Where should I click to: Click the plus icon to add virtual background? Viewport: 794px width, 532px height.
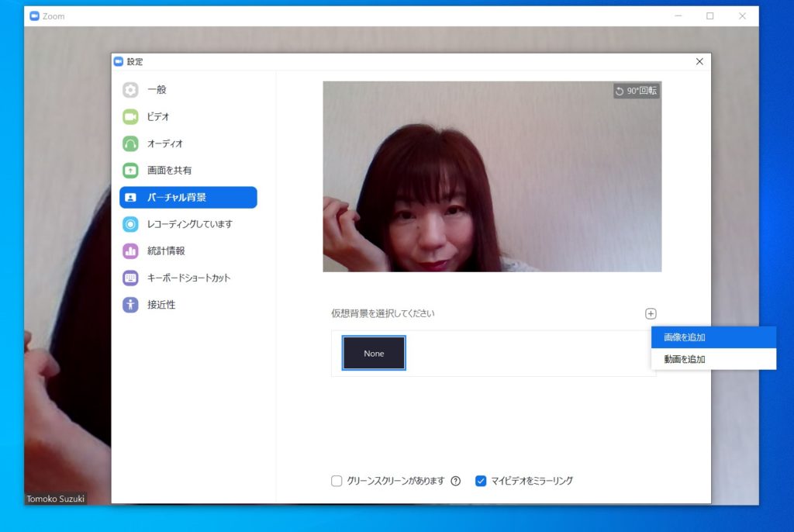(651, 313)
